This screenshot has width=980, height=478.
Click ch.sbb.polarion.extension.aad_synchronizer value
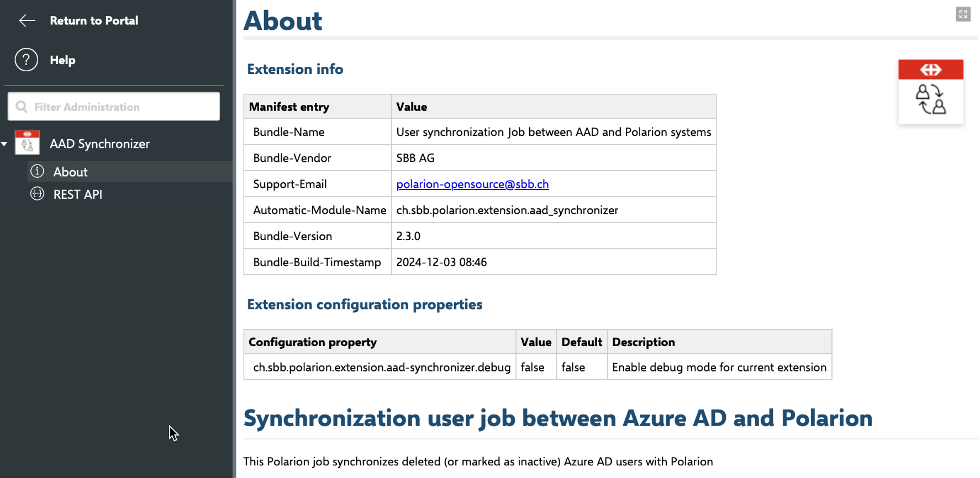click(x=507, y=210)
